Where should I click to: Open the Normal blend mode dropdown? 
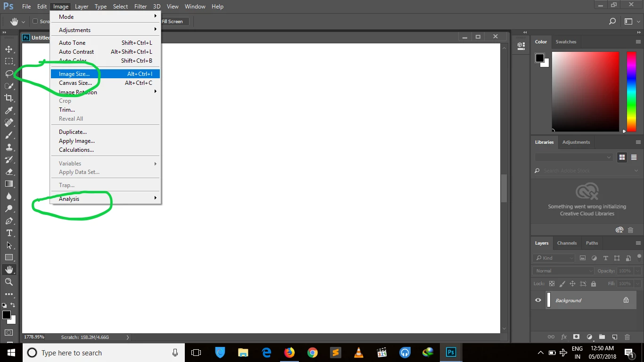click(564, 271)
